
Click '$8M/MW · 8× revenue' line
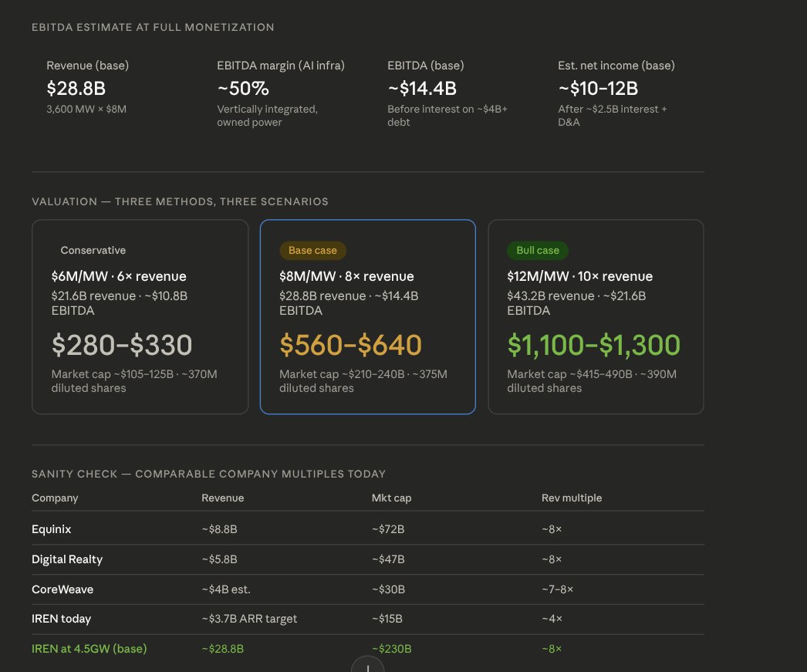click(346, 276)
